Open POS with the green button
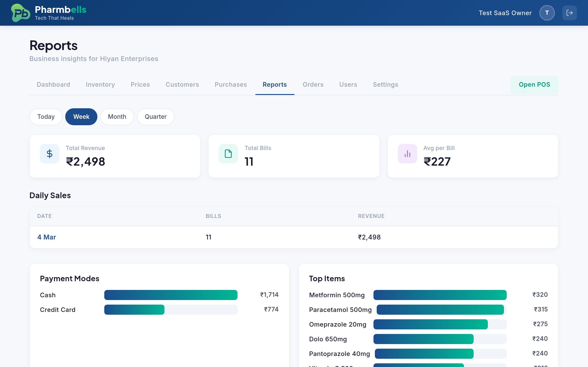The width and height of the screenshot is (588, 367). pos(534,84)
